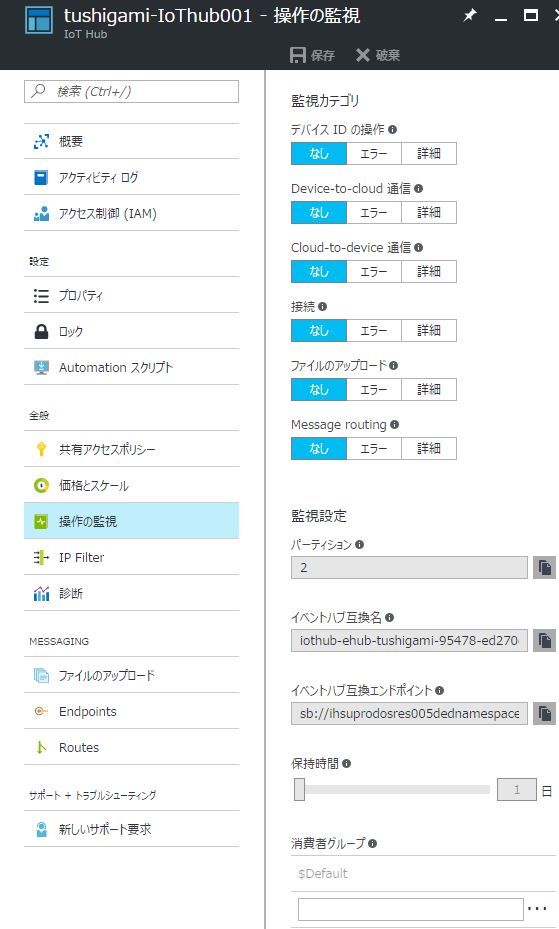Click the 保存 save button
Screen dimensions: 559x929
pyautogui.click(x=312, y=55)
